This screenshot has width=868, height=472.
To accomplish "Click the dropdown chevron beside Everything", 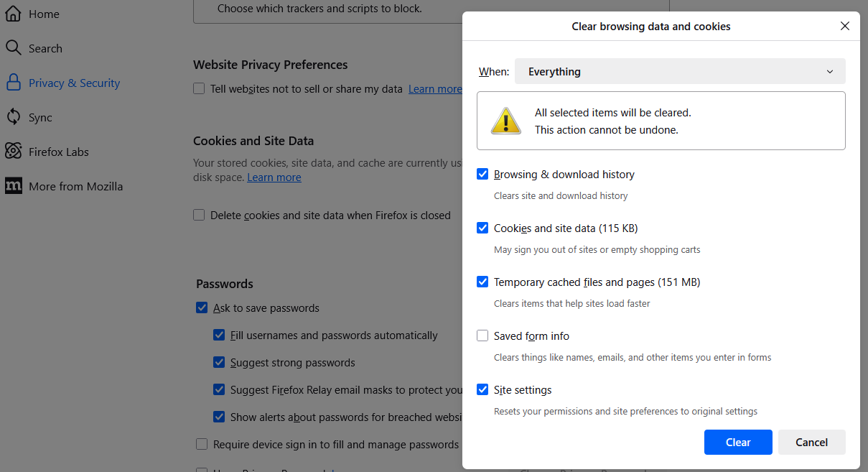I will (x=829, y=72).
